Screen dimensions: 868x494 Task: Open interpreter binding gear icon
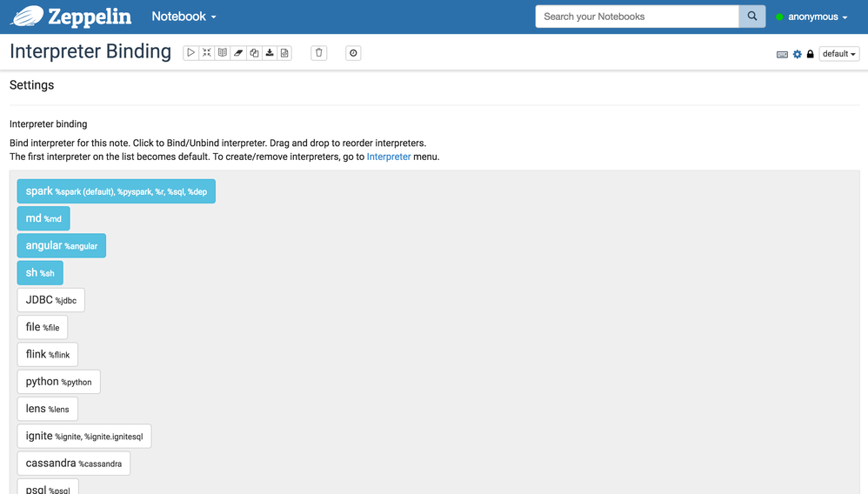[x=798, y=54]
